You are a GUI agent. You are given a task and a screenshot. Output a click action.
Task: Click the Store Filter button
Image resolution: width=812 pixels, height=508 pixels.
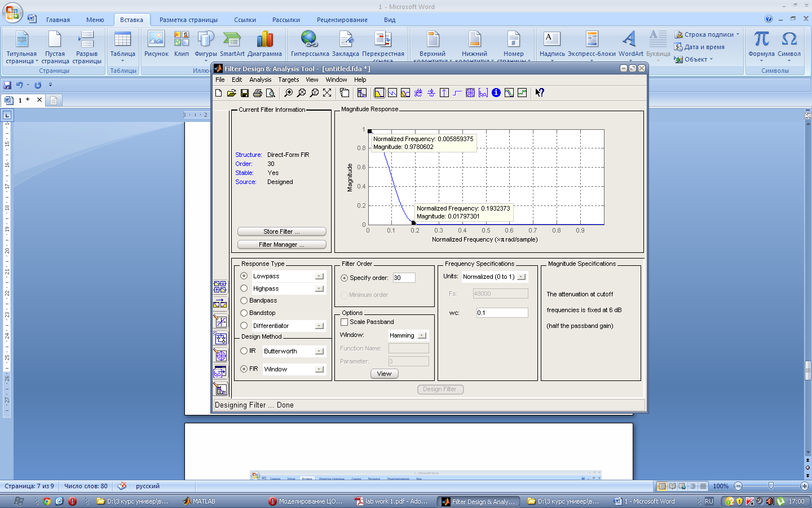[x=282, y=231]
